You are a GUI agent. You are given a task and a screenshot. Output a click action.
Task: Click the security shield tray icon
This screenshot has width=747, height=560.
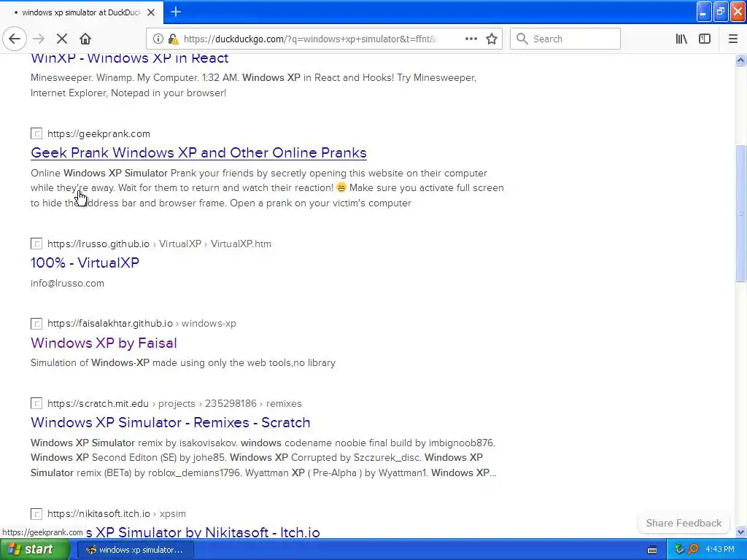pyautogui.click(x=679, y=550)
